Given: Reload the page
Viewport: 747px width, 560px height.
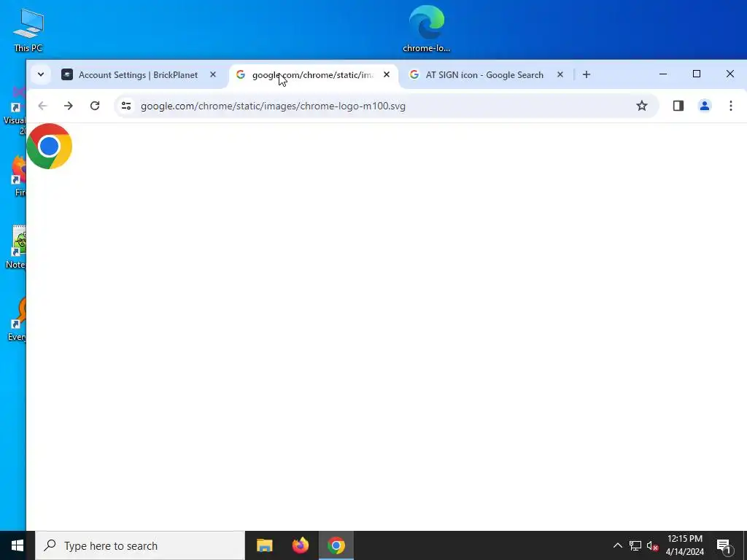Looking at the screenshot, I should click(95, 106).
